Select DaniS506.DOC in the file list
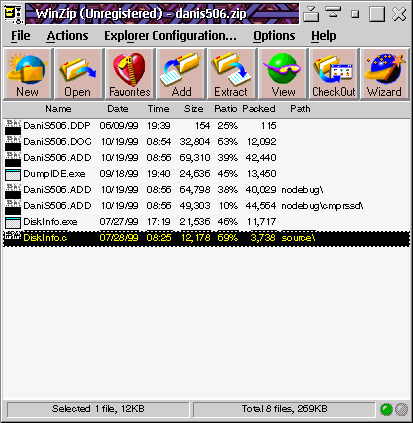Screen dimensions: 413x423 tap(207, 142)
